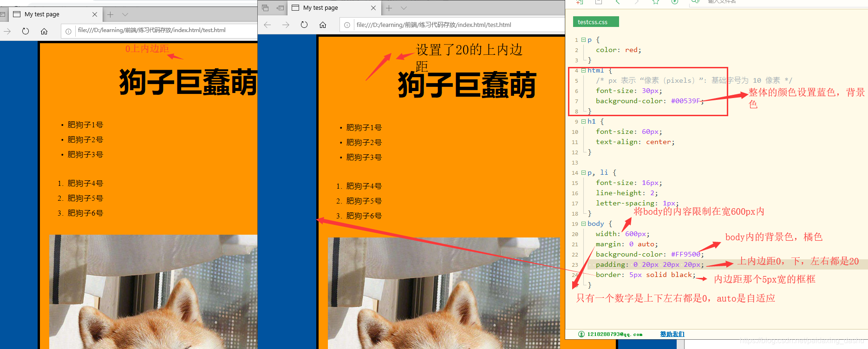Click 'set these tabs aside' icon in middle browser
The width and height of the screenshot is (868, 349).
[280, 8]
